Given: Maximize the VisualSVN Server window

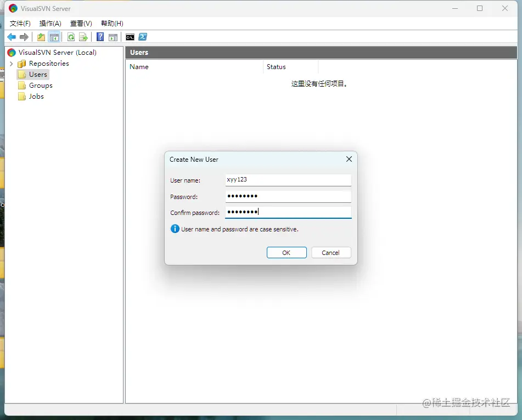Looking at the screenshot, I should click(480, 8).
